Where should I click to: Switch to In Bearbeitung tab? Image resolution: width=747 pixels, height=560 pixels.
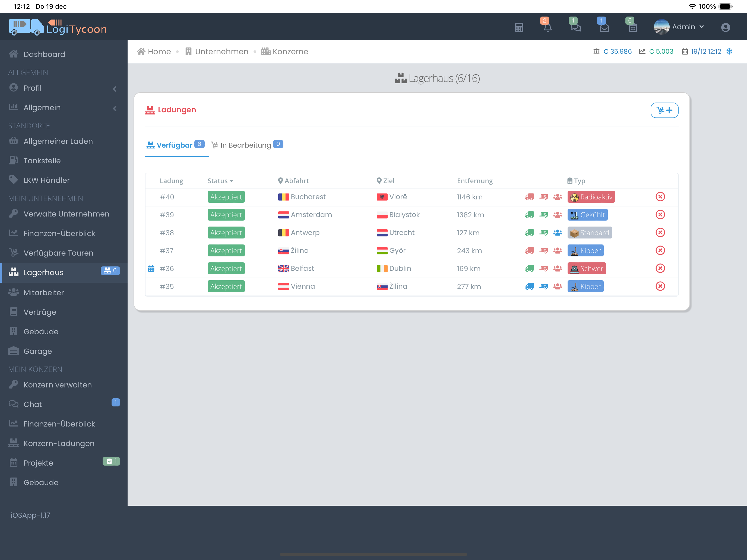pos(246,145)
